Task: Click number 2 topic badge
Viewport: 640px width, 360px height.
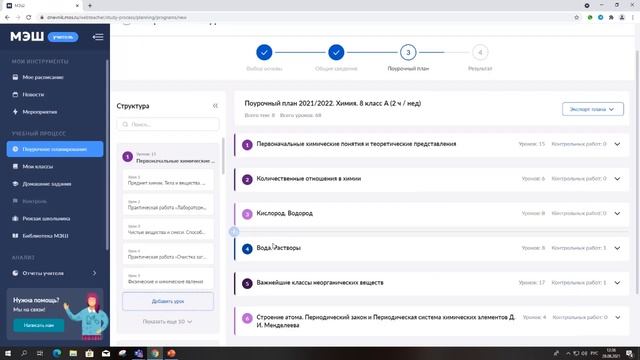Action: (247, 179)
